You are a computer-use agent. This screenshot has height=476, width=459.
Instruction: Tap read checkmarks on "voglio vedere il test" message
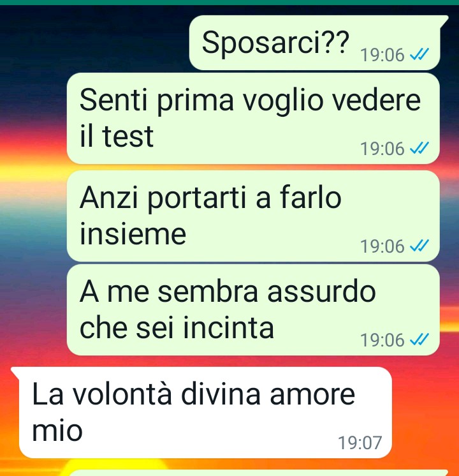click(x=419, y=149)
